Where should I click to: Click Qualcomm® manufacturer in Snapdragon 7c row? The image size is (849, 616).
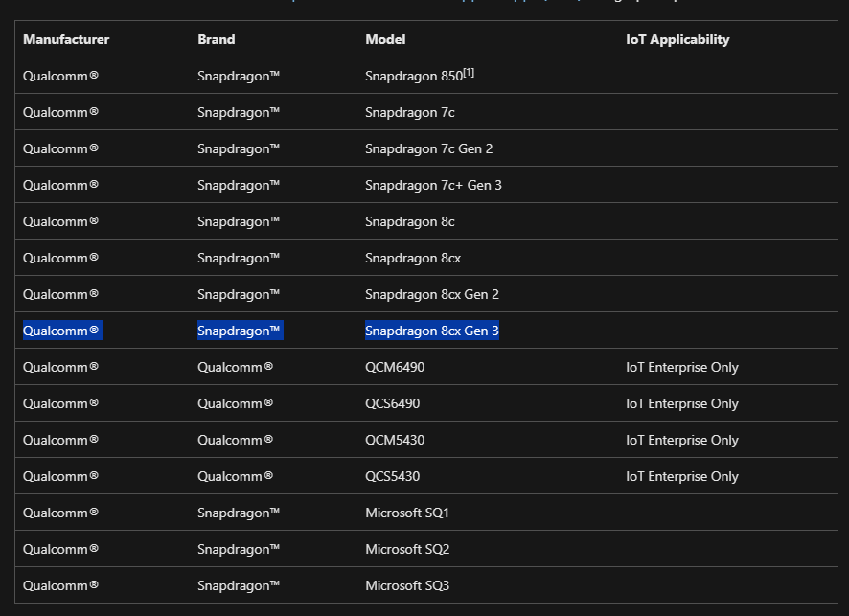60,112
